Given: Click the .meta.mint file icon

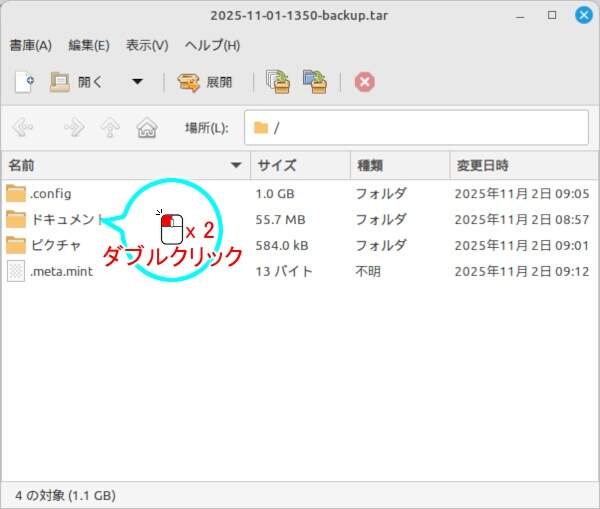Looking at the screenshot, I should [16, 271].
